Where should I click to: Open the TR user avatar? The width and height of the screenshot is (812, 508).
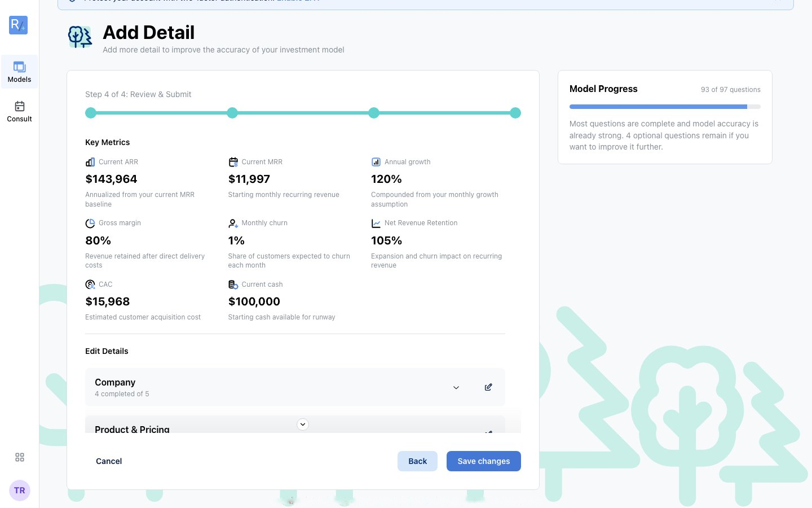click(20, 491)
